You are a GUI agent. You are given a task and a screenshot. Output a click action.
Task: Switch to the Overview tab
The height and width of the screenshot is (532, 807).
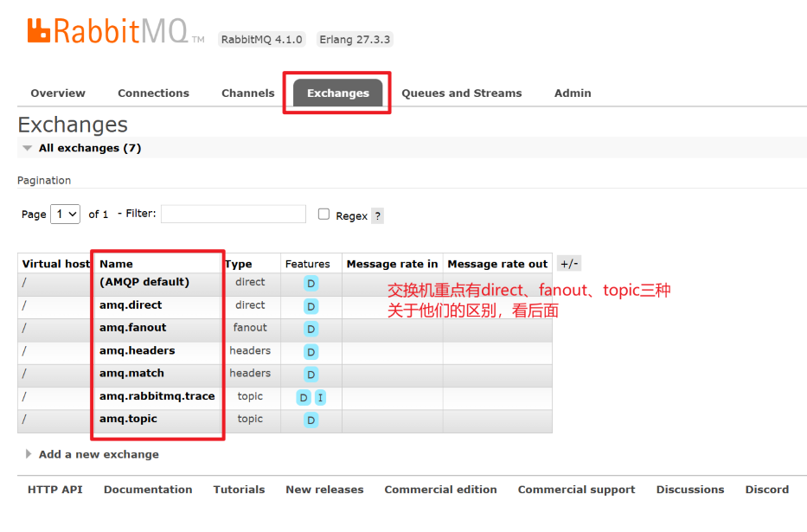58,93
